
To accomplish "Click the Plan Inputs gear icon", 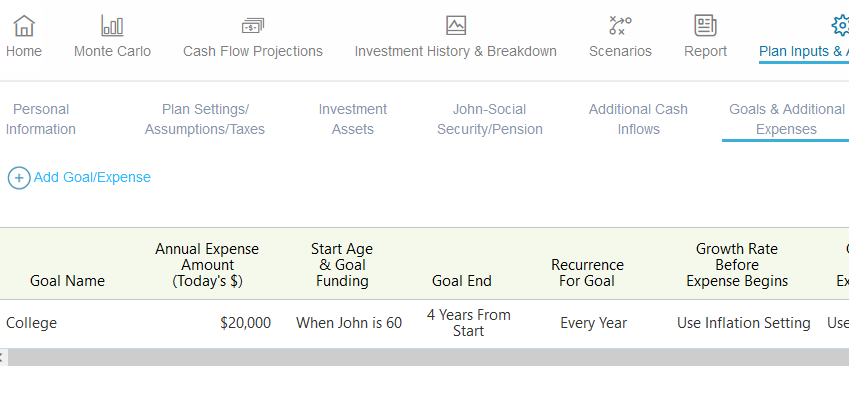I will tap(840, 25).
